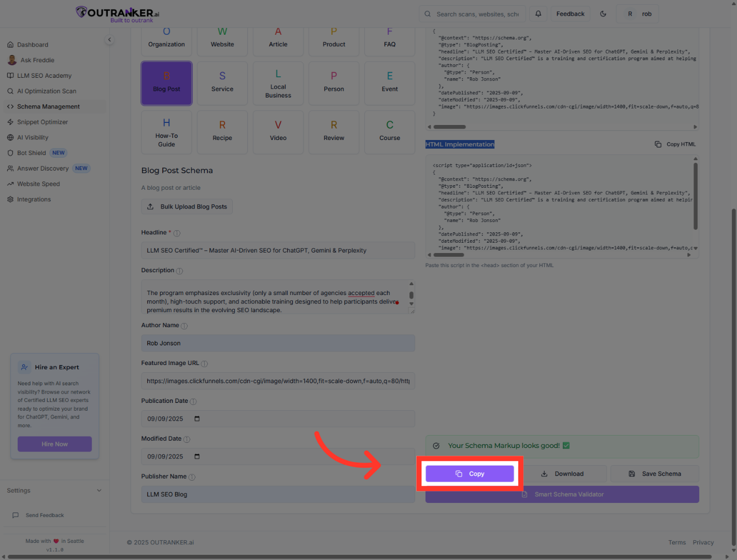The width and height of the screenshot is (737, 560).
Task: Open Website Speed in the sidebar
Action: [x=55, y=184]
